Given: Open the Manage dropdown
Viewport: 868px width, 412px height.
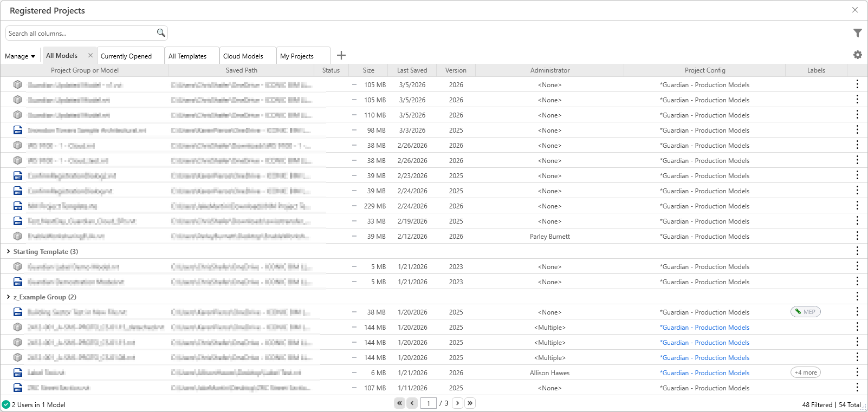Looking at the screenshot, I should 20,56.
